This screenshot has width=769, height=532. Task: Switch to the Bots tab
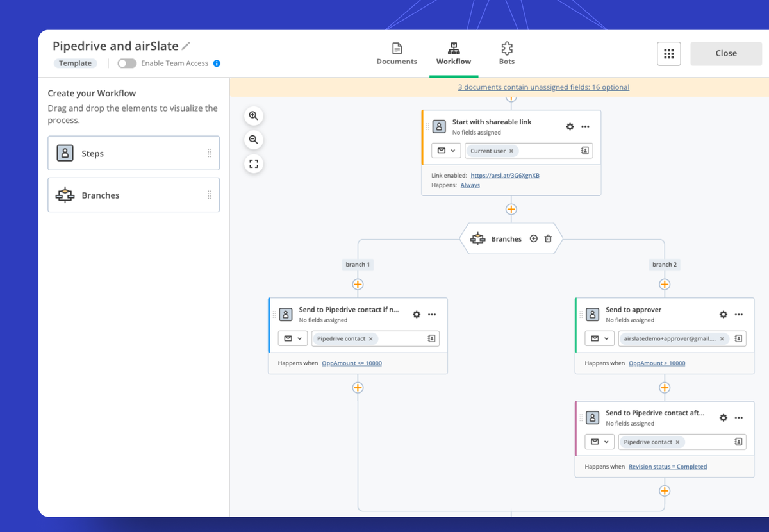click(507, 54)
